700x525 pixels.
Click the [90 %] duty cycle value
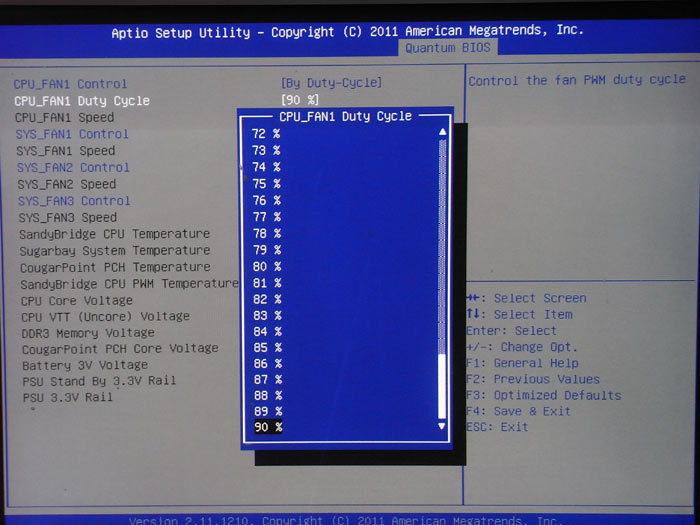point(300,99)
